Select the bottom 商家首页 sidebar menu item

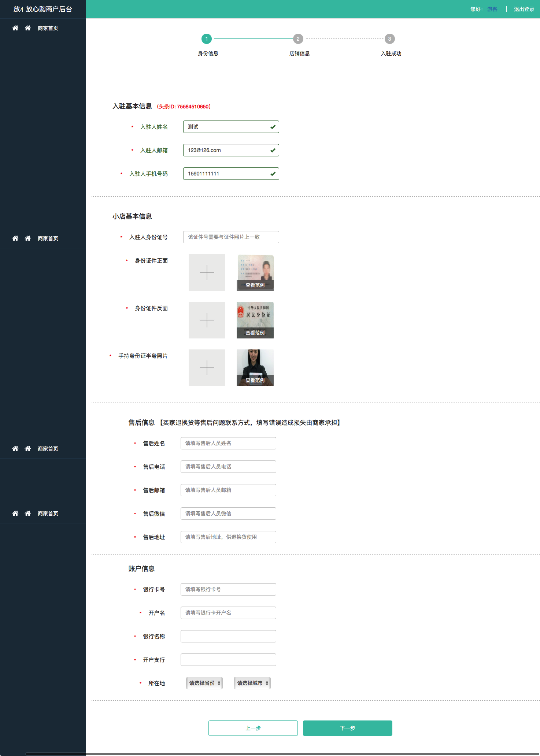(x=43, y=514)
